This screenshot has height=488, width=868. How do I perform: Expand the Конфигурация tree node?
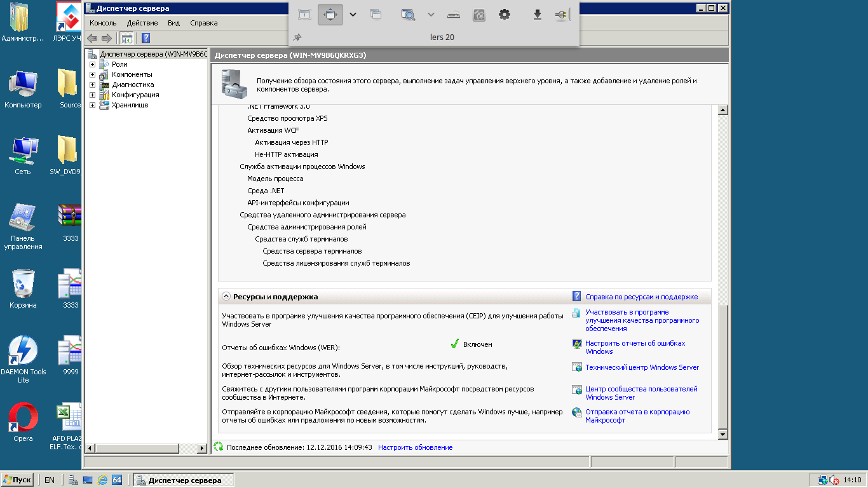click(x=92, y=95)
